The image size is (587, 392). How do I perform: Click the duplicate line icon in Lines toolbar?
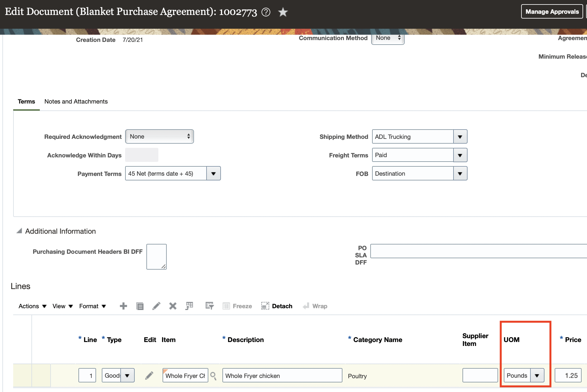140,306
